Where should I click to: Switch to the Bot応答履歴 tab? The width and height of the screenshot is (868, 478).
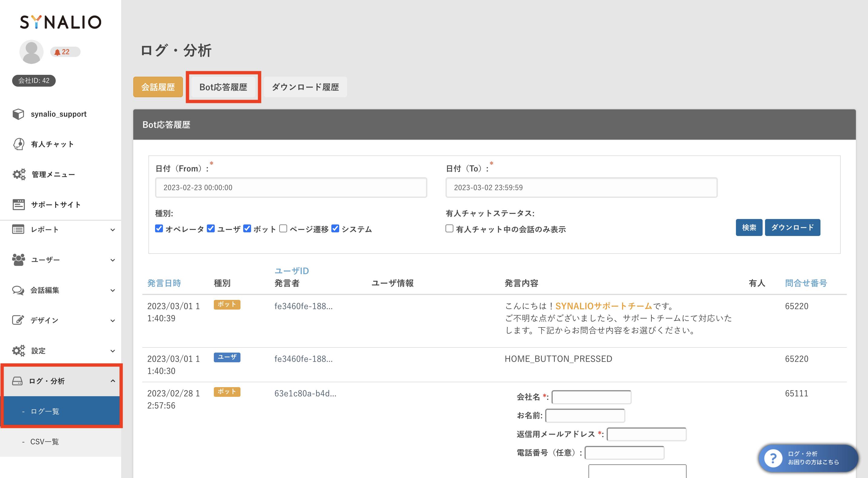click(x=224, y=87)
